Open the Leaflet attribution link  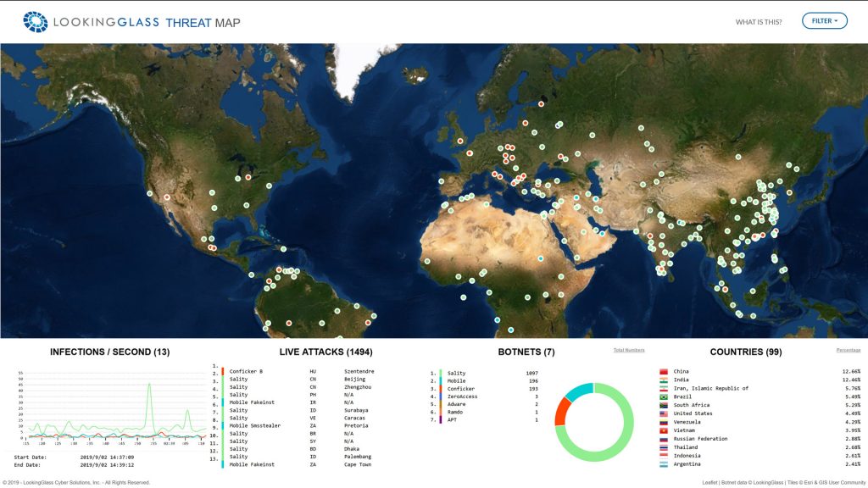[709, 482]
